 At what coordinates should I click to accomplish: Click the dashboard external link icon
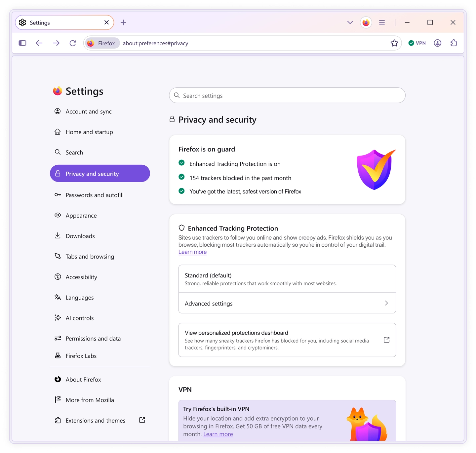click(386, 340)
